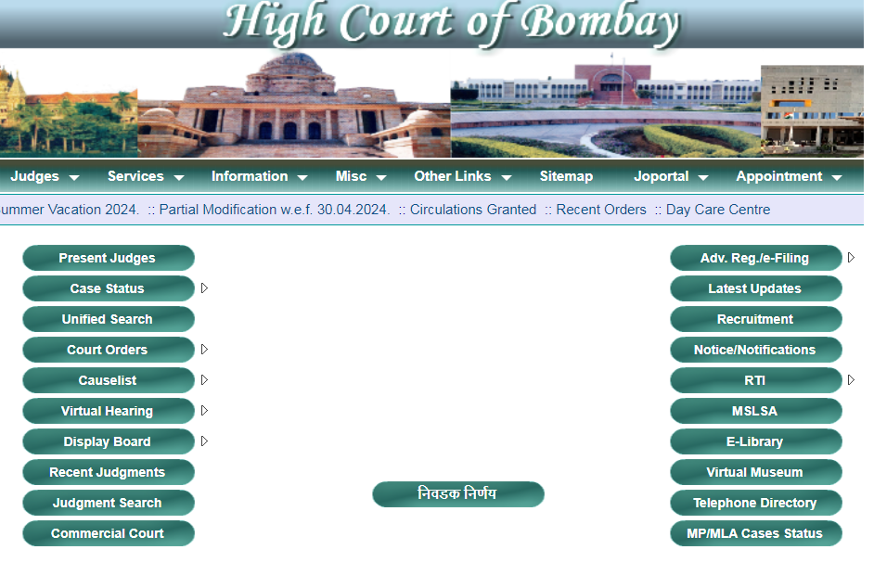Open the Partial Modification w.e.f. 30.04.2024 notice
This screenshot has height=588, width=874.
[275, 210]
